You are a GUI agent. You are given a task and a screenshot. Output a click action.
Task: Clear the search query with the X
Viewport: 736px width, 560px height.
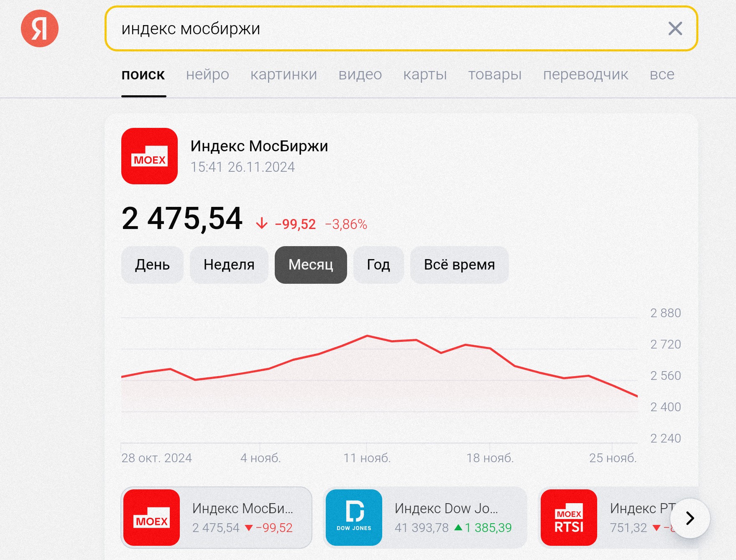click(675, 28)
